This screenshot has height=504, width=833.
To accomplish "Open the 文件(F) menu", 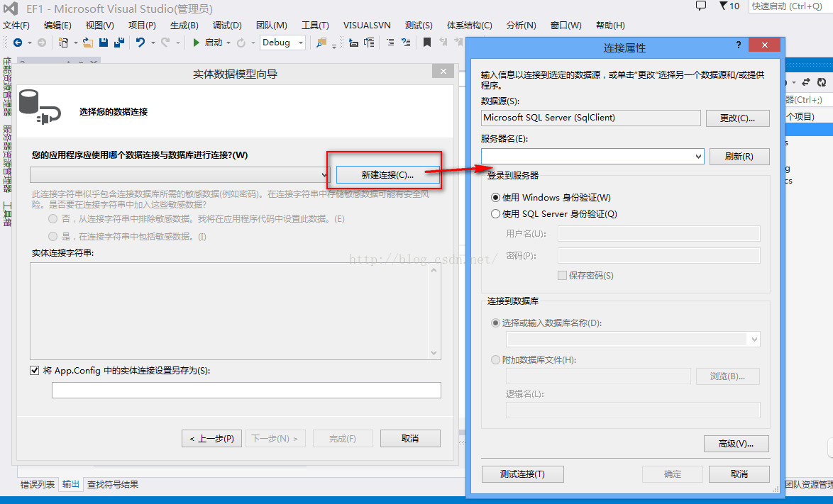I will pos(16,26).
